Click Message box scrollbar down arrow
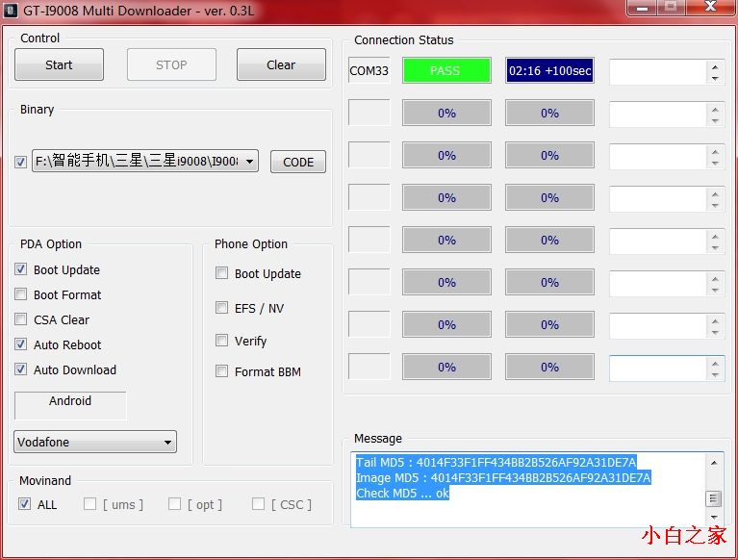738x560 pixels. pyautogui.click(x=714, y=517)
